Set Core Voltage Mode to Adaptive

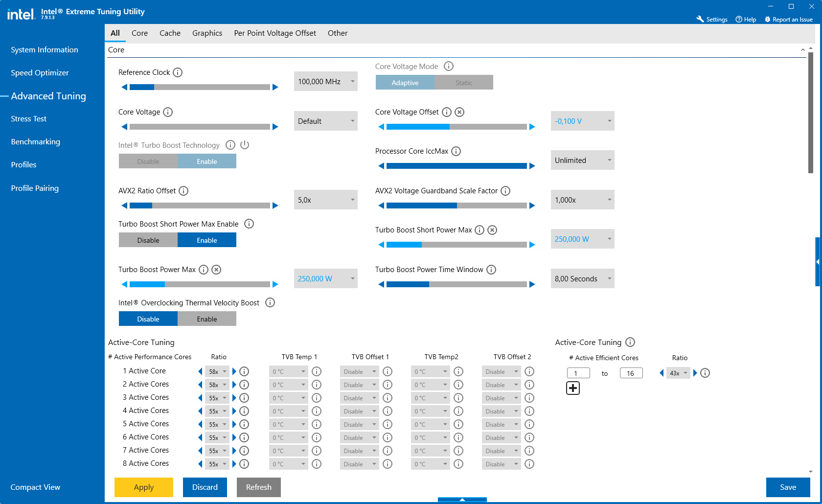405,83
